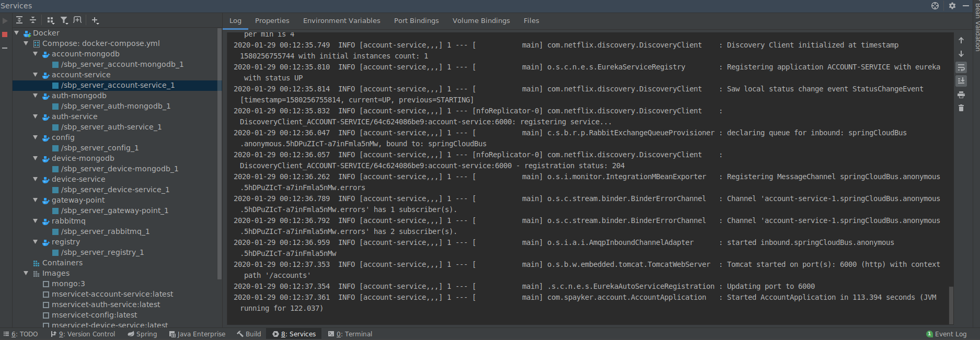Screen dimensions: 980x340
Task: Collapse the Images tree node
Action: click(x=26, y=273)
